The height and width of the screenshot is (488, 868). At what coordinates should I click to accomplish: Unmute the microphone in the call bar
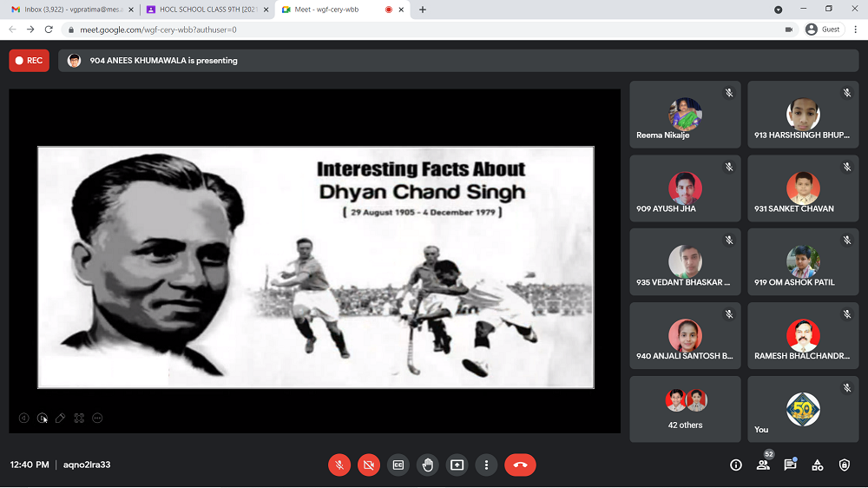[x=339, y=465]
